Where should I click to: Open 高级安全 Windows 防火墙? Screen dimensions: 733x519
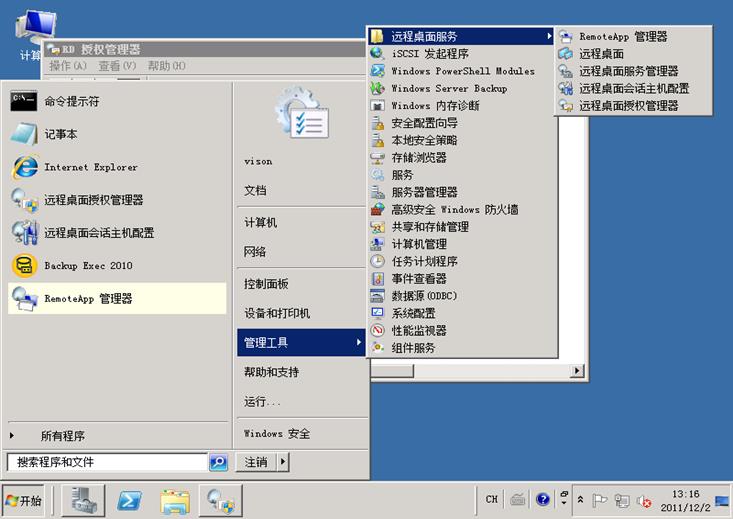tap(462, 209)
